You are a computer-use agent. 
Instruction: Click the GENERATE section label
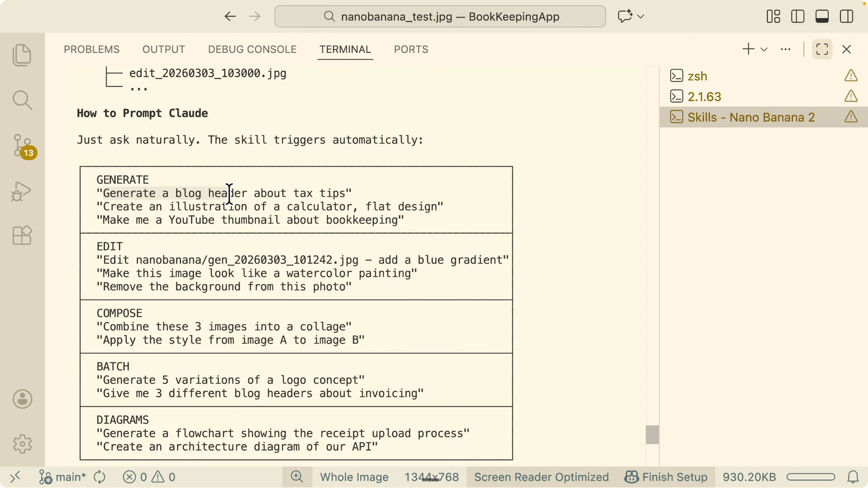point(123,180)
